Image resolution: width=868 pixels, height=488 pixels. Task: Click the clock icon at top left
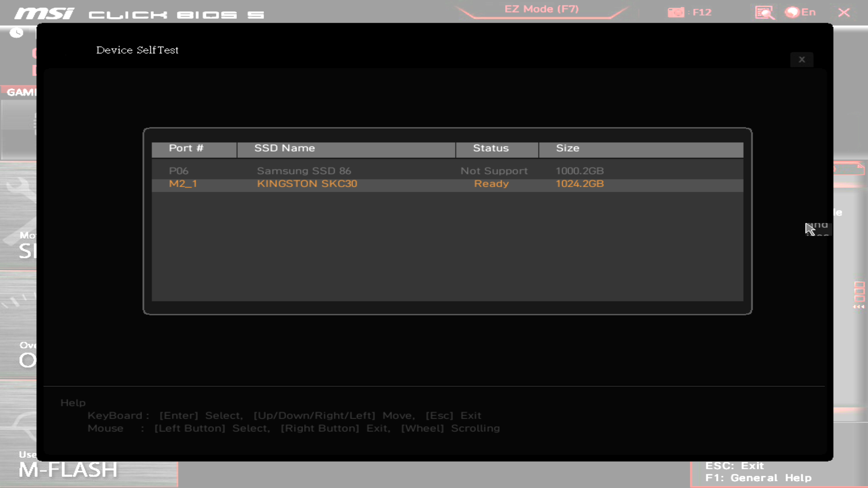(17, 33)
